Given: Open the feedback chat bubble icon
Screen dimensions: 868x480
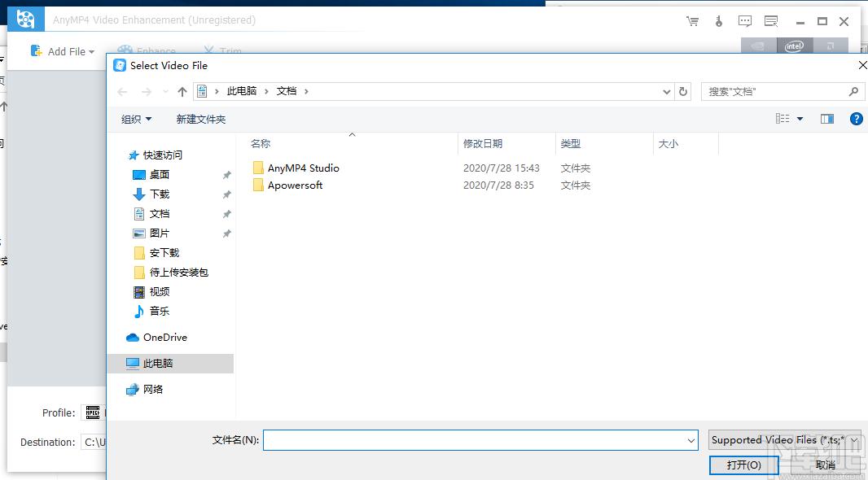Looking at the screenshot, I should [744, 21].
